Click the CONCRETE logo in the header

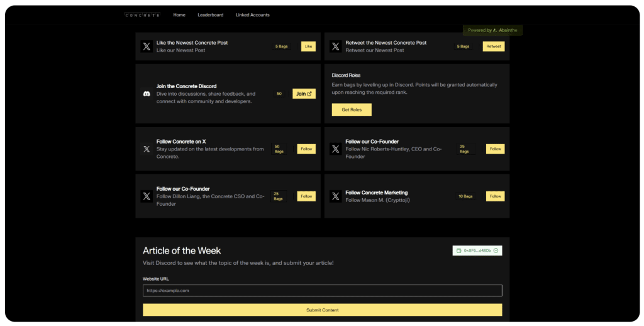[142, 15]
